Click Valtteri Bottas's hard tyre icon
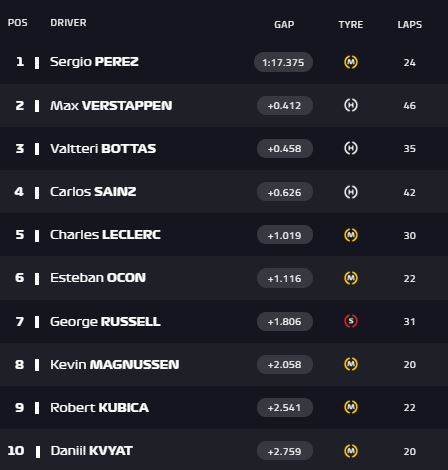The height and width of the screenshot is (470, 448). pyautogui.click(x=351, y=148)
